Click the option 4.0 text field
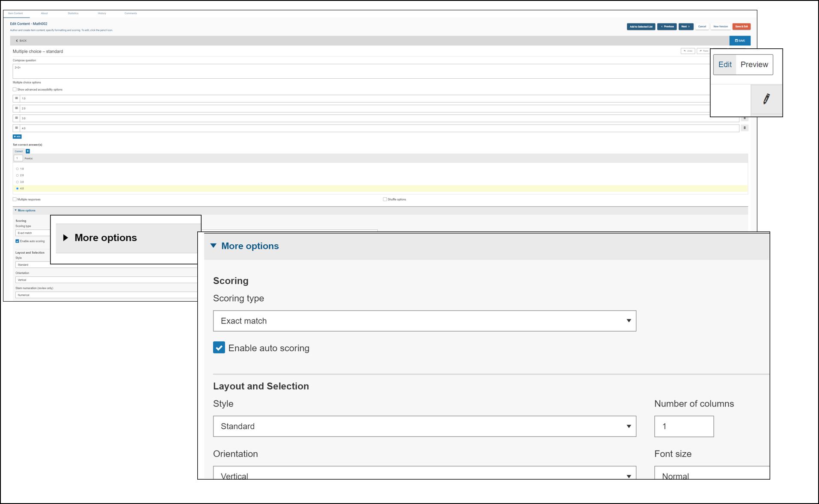This screenshot has width=819, height=504. (x=380, y=128)
